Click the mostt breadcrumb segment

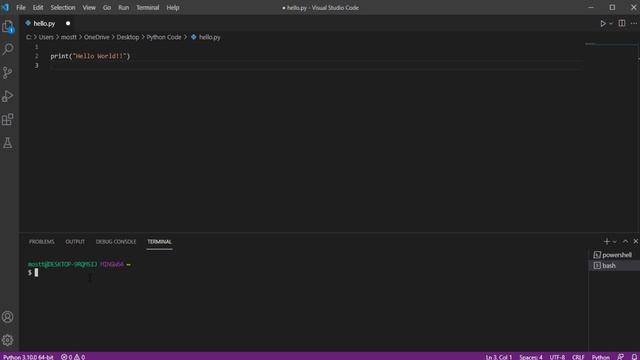click(x=69, y=37)
